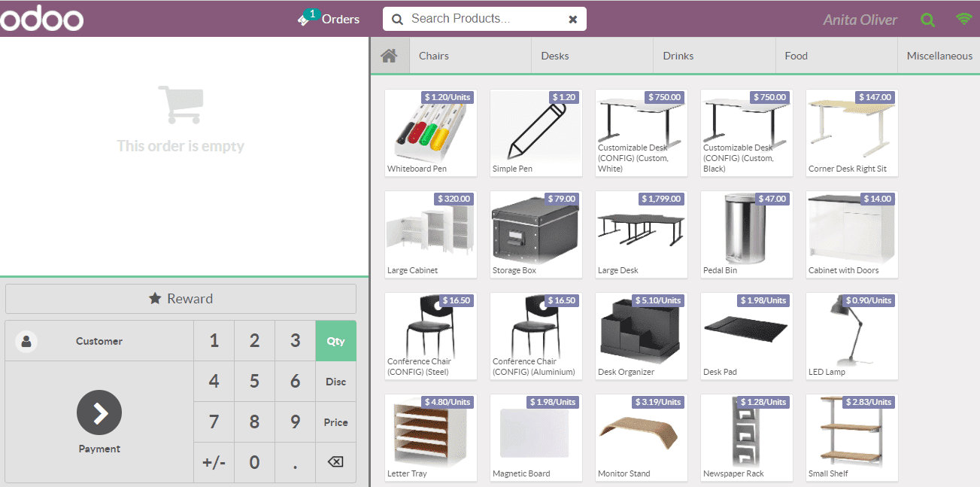Tap numpad key 9
The height and width of the screenshot is (487, 980).
pyautogui.click(x=296, y=422)
